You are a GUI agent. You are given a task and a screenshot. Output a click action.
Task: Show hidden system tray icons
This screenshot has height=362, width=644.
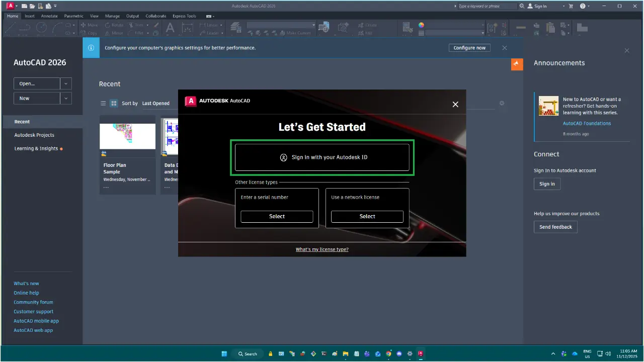(x=553, y=354)
